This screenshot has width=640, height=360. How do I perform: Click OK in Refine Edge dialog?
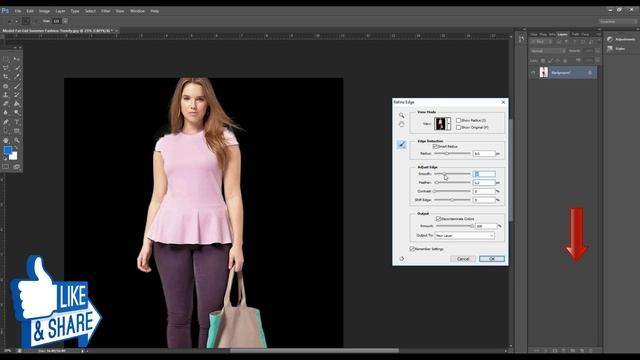tap(492, 259)
